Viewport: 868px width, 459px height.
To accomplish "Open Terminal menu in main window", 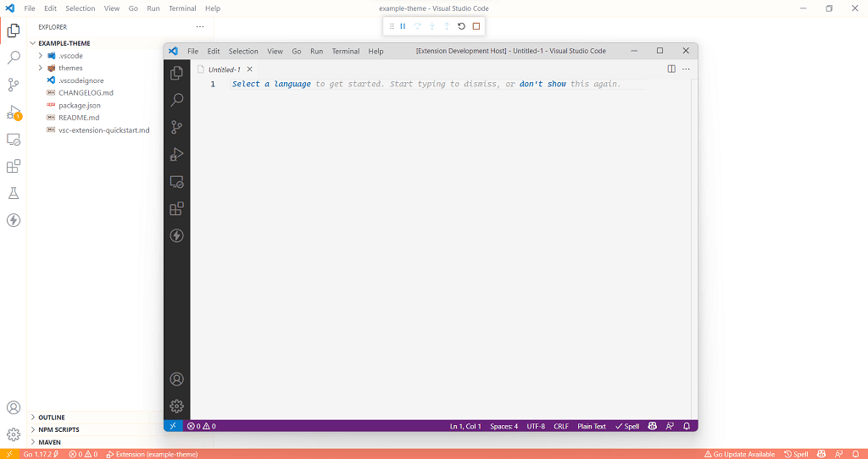I will 183,8.
